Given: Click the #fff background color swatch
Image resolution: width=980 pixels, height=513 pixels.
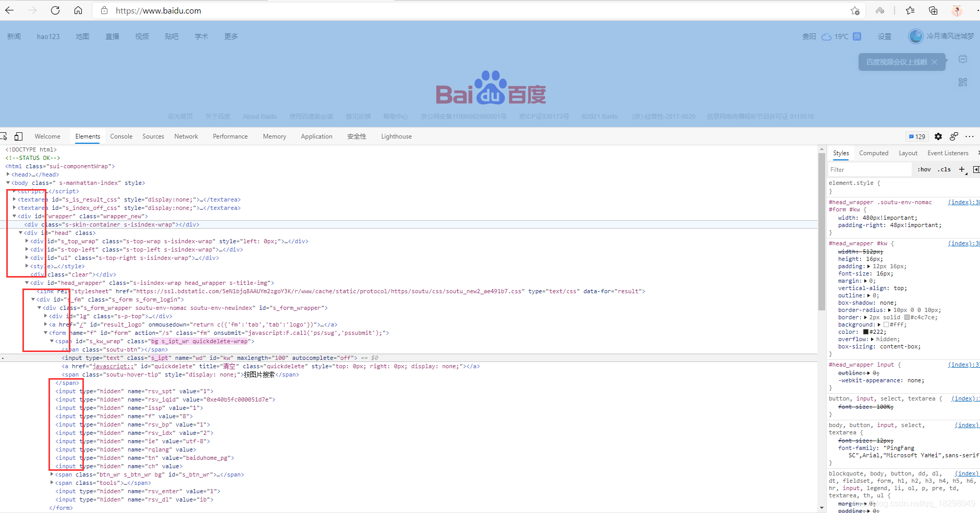Looking at the screenshot, I should pos(886,324).
